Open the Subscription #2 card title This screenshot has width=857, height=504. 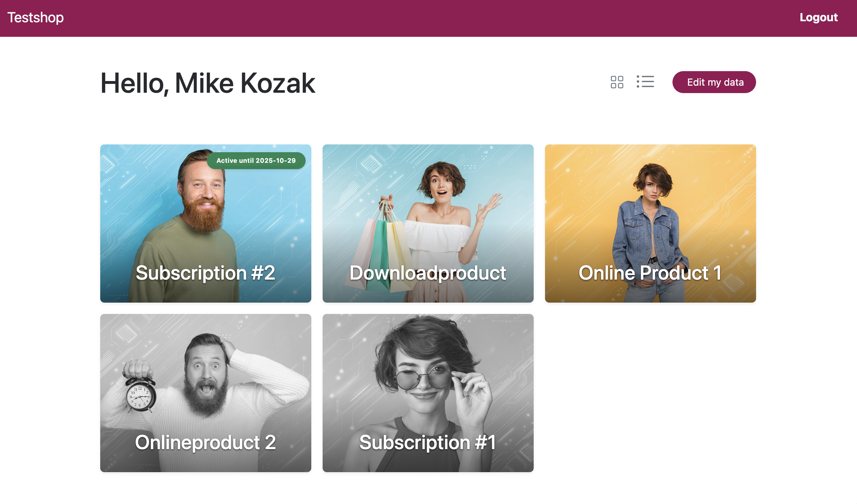click(x=205, y=273)
